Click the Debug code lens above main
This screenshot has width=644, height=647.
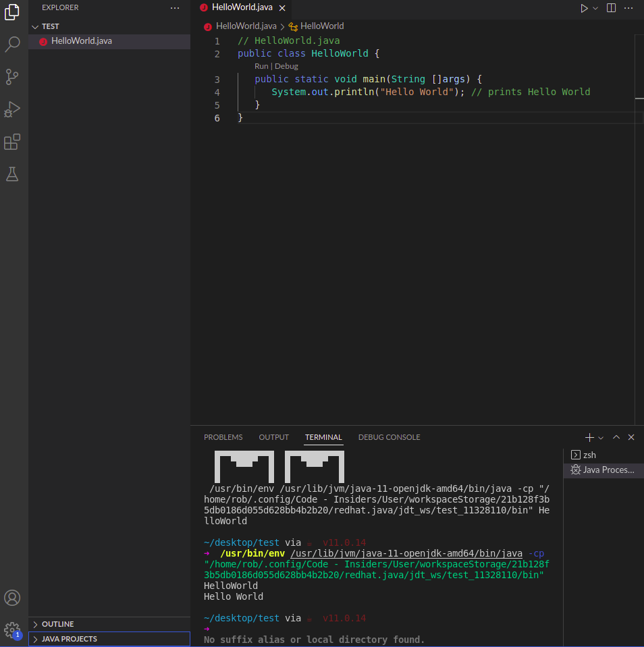286,66
